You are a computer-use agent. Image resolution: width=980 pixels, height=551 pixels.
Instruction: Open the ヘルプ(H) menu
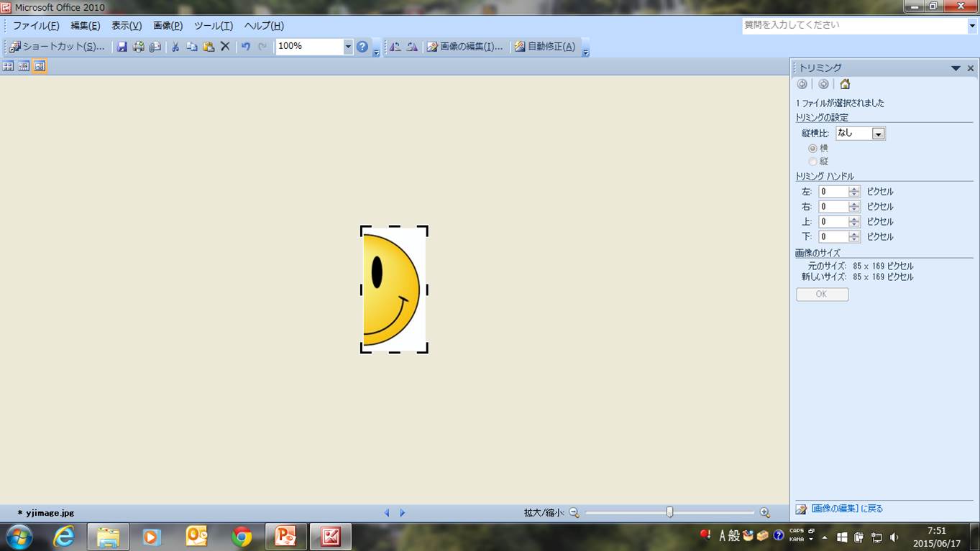pyautogui.click(x=264, y=26)
